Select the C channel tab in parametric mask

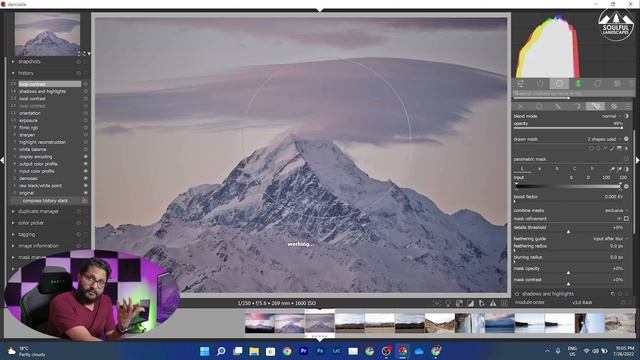(x=574, y=169)
